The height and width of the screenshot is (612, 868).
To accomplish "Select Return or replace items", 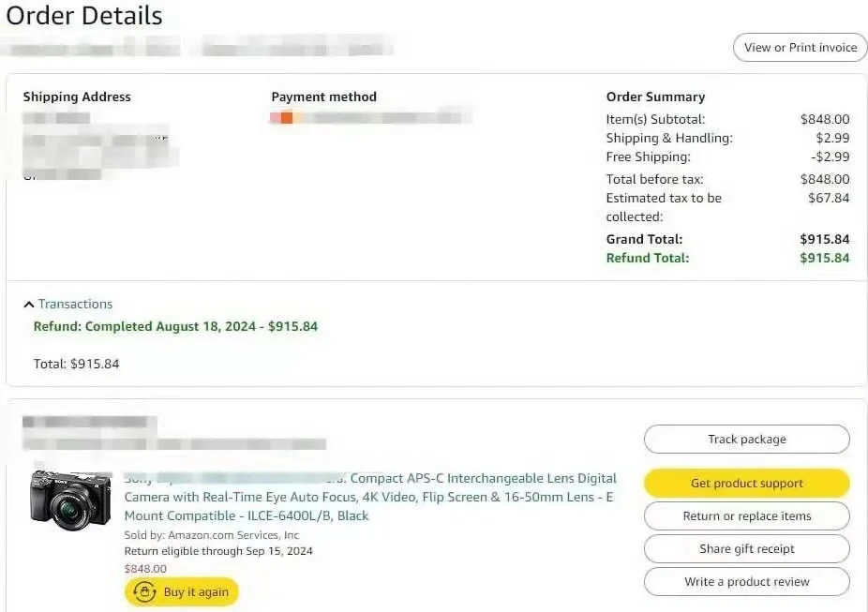I will pos(747,516).
